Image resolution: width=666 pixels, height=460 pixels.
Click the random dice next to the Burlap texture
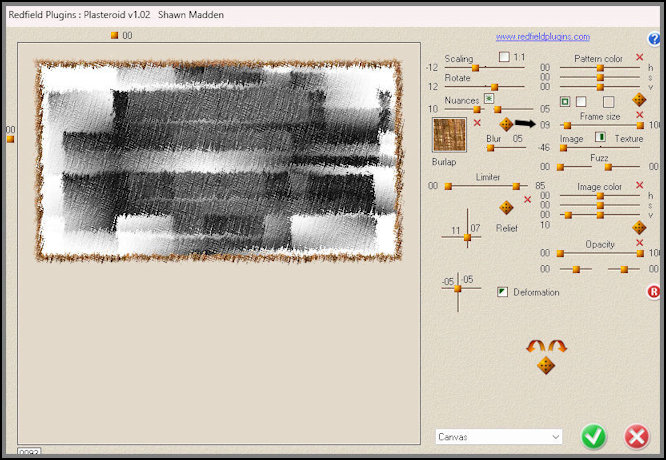(x=506, y=124)
